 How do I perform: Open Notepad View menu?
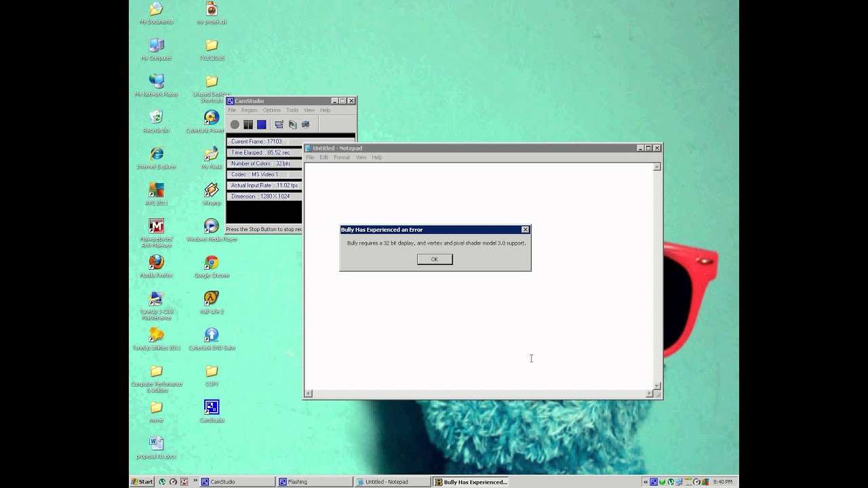point(361,157)
